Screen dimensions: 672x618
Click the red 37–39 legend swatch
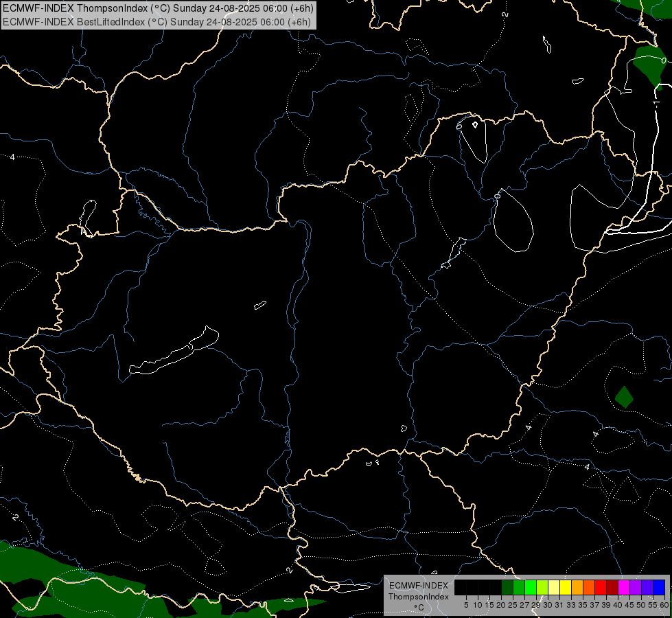601,587
